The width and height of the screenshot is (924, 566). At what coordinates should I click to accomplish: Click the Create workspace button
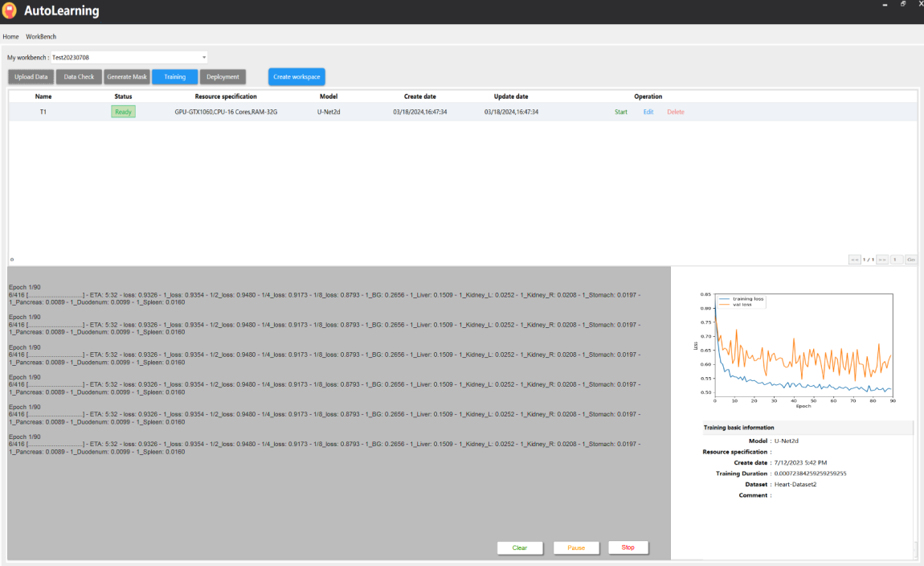pos(296,76)
